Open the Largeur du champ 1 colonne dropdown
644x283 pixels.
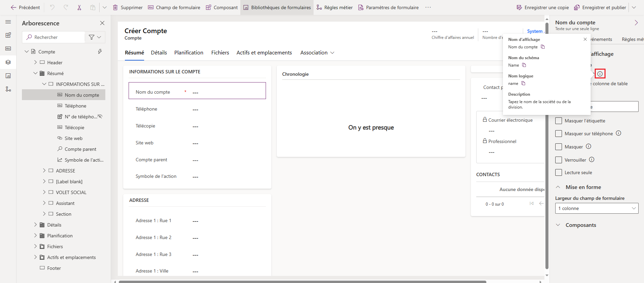tap(597, 208)
